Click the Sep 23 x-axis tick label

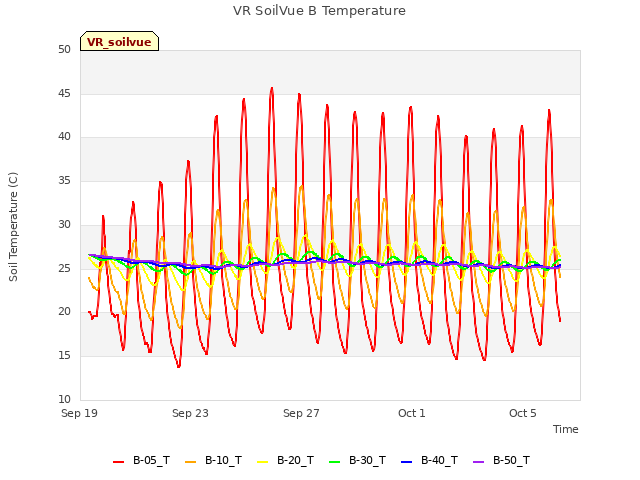pos(190,413)
